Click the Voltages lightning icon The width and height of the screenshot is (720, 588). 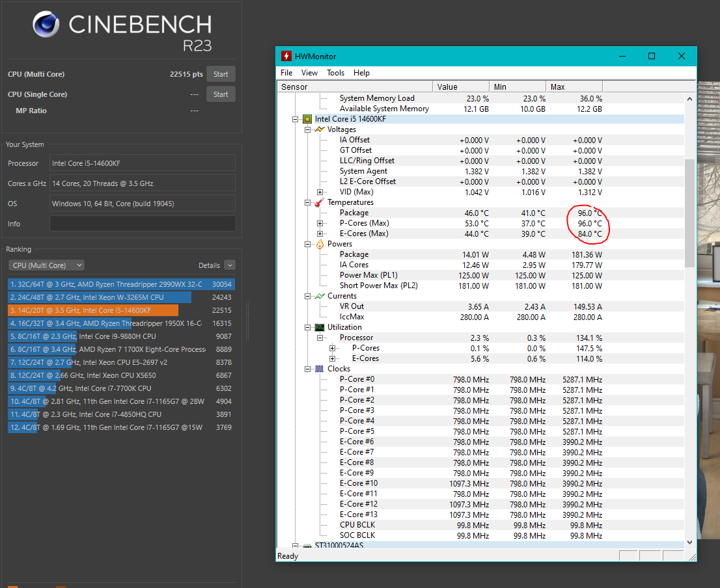(320, 129)
